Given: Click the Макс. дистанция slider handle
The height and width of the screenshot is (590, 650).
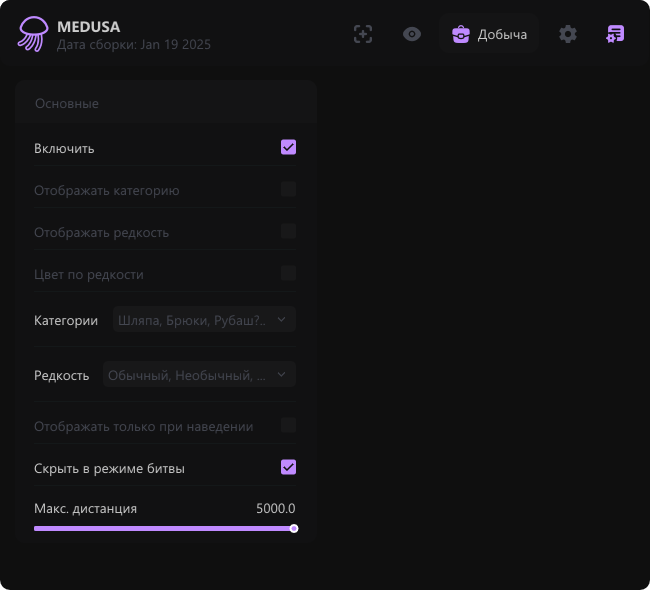Looking at the screenshot, I should 293,528.
